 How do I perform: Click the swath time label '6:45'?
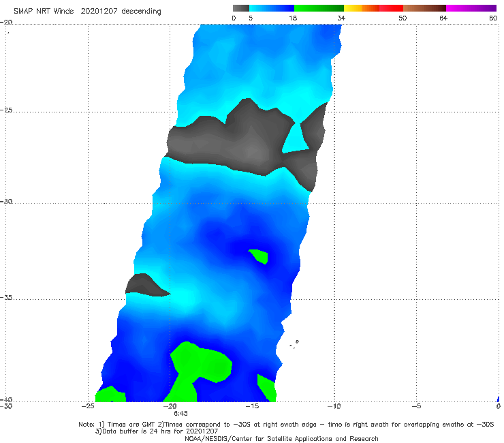(180, 414)
